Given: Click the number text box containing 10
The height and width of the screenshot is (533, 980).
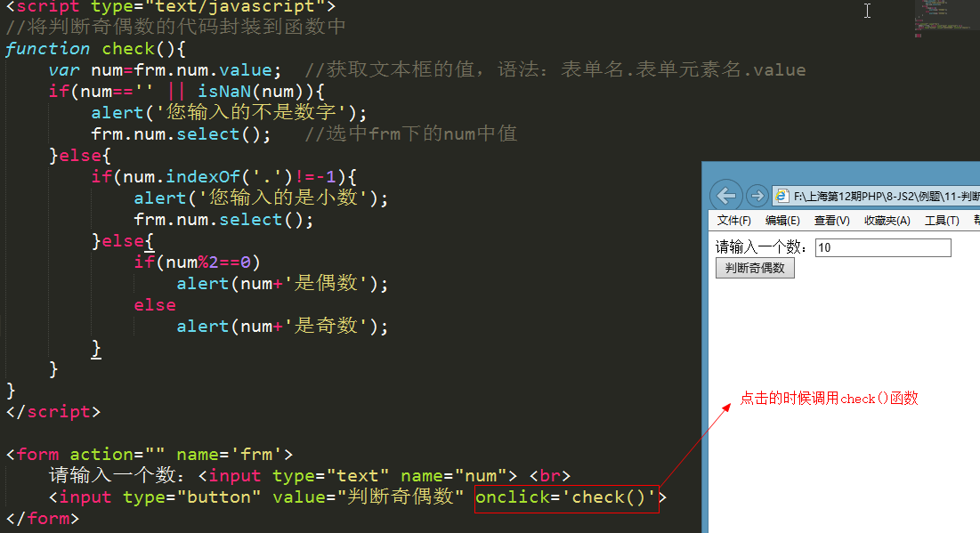Looking at the screenshot, I should pyautogui.click(x=882, y=247).
